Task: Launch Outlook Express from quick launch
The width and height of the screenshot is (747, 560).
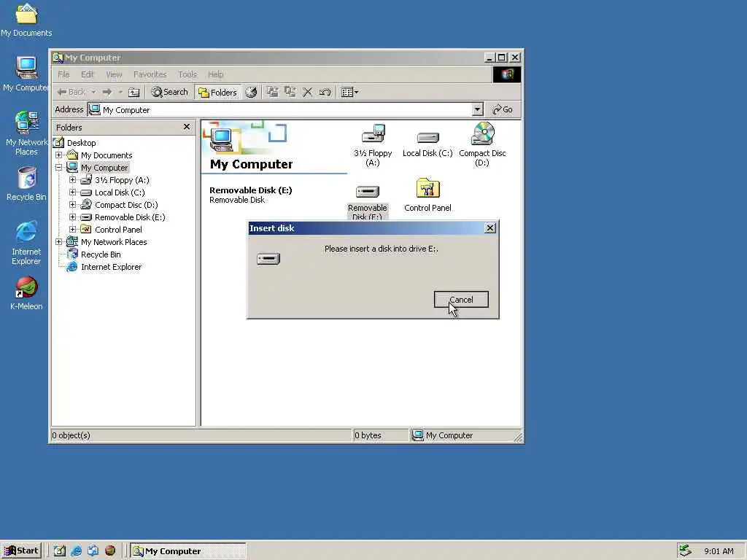Action: 93,551
